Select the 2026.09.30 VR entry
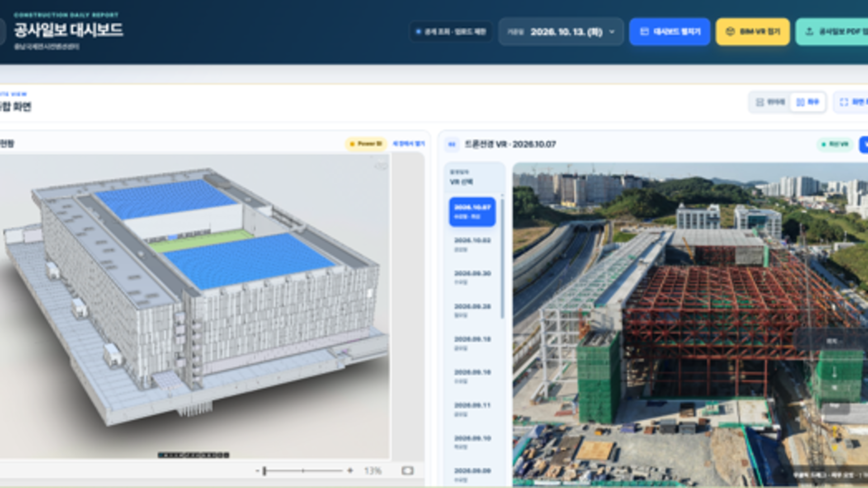This screenshot has width=868, height=488. (472, 277)
